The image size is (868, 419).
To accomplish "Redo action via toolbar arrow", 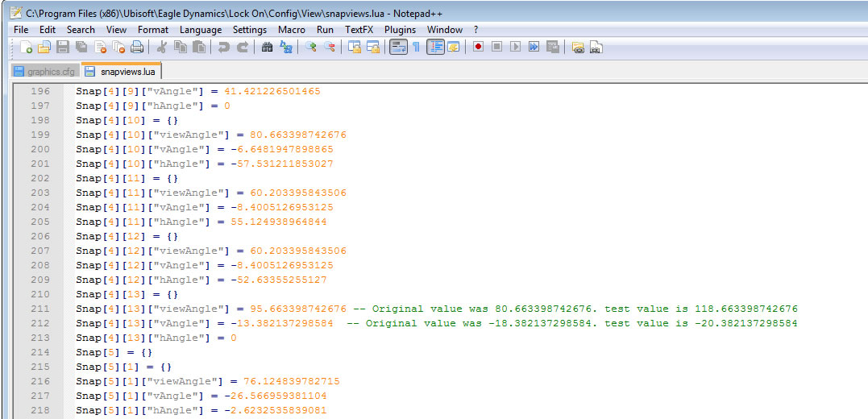I will pos(242,47).
